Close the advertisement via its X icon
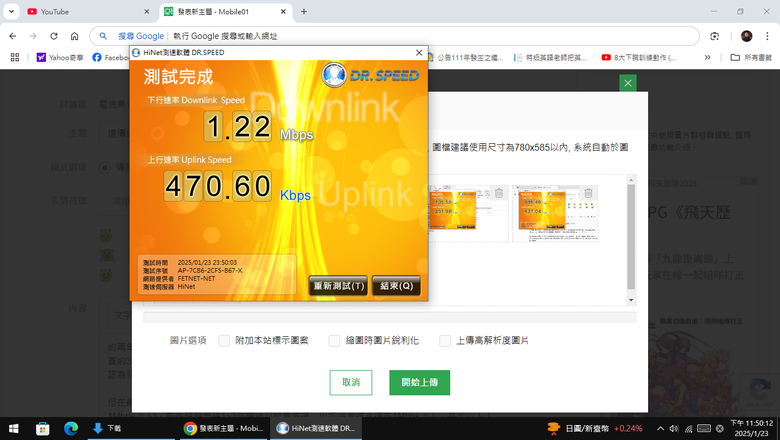Image resolution: width=780 pixels, height=440 pixels. 754,181
